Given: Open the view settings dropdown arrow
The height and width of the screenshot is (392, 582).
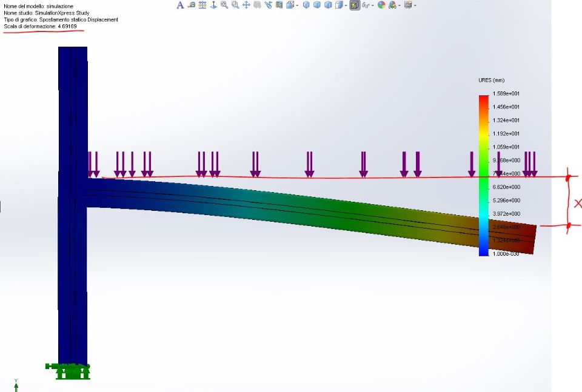Looking at the screenshot, I should click(415, 5).
